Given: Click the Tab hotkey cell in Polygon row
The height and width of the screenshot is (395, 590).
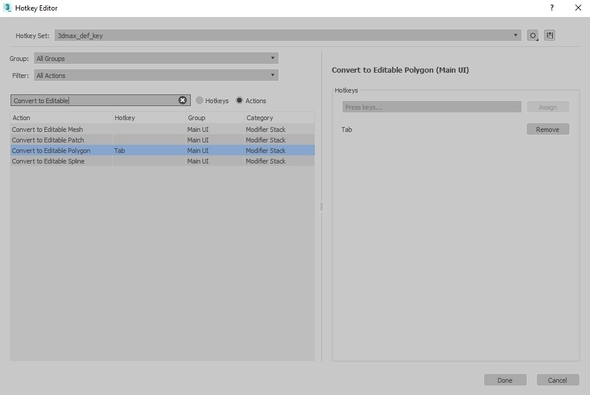Looking at the screenshot, I should tap(149, 150).
